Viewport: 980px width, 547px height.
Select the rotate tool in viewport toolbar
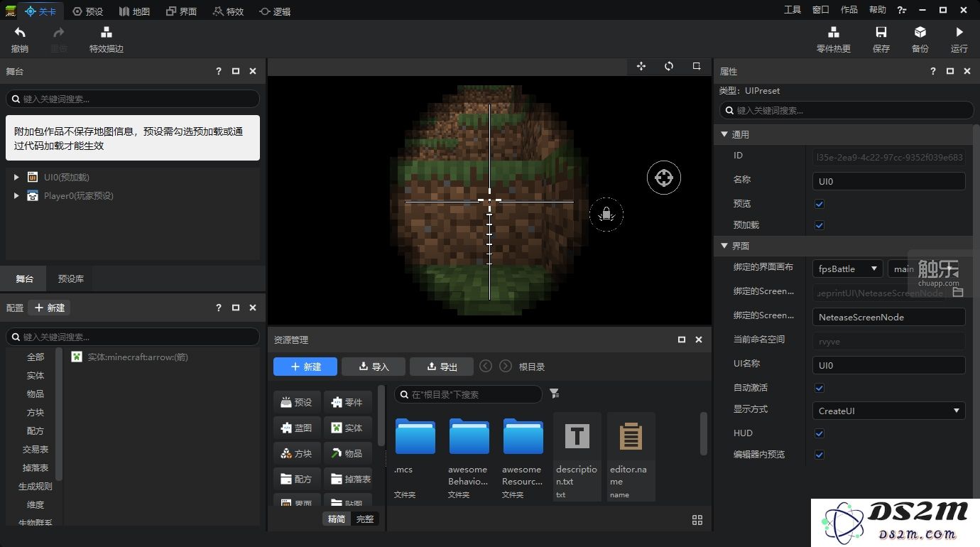click(669, 66)
